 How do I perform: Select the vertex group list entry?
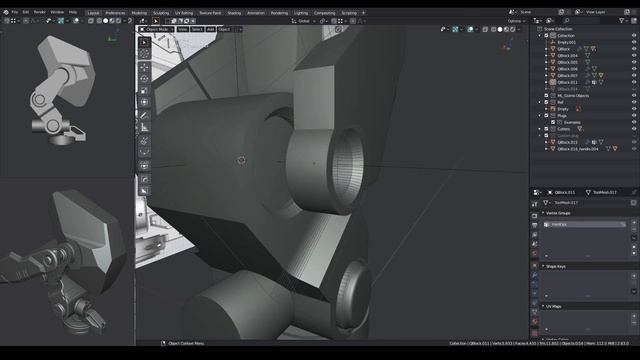point(584,224)
